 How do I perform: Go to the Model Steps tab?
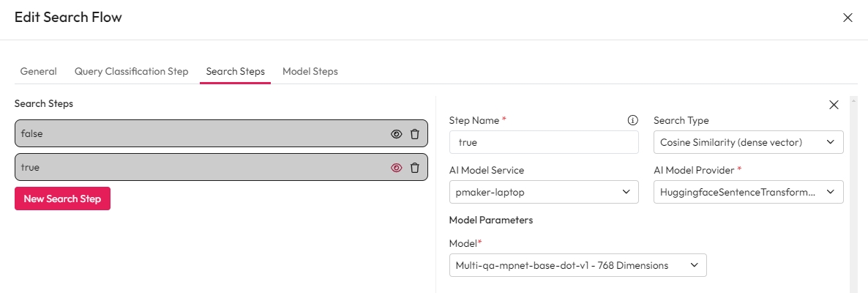click(x=310, y=72)
